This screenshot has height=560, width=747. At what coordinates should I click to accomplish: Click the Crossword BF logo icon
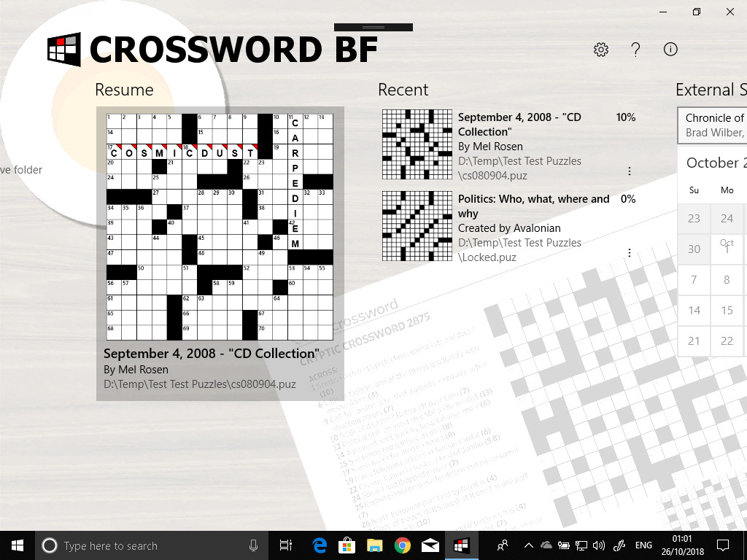pyautogui.click(x=64, y=49)
